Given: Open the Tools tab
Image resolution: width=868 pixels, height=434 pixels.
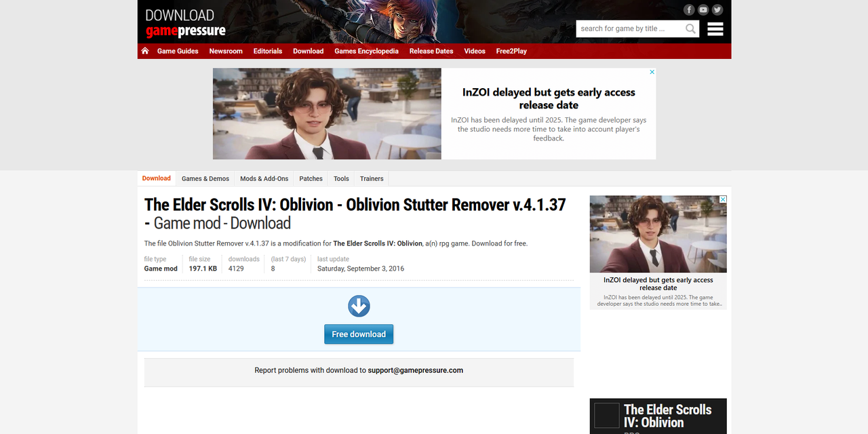Looking at the screenshot, I should (x=341, y=179).
